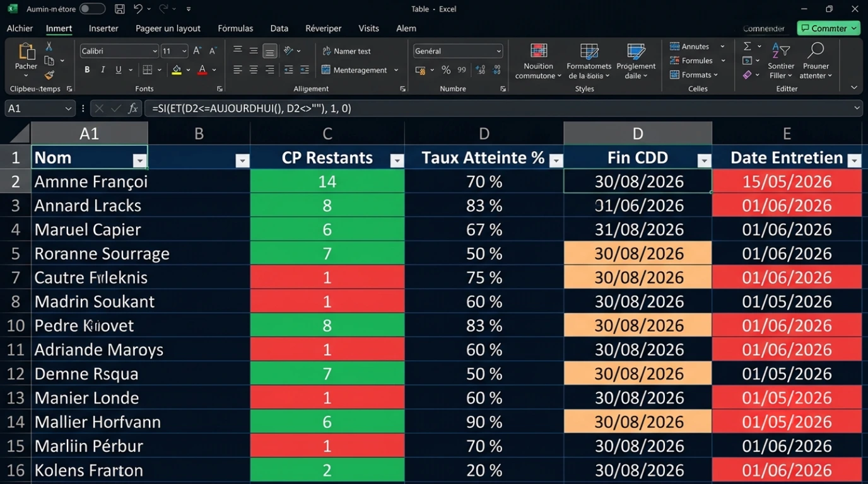Viewport: 868px width, 484px height.
Task: Open the Date Entretien filter dropdown
Action: tap(854, 161)
